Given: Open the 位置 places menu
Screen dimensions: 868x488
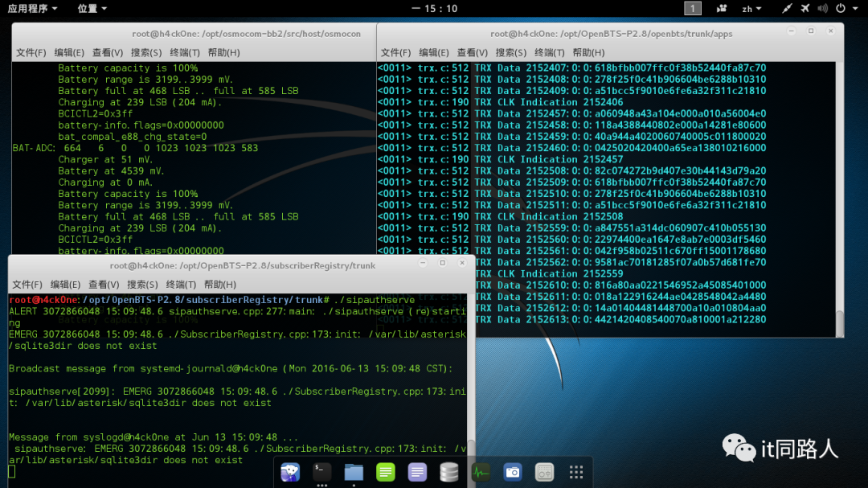Looking at the screenshot, I should [x=92, y=8].
